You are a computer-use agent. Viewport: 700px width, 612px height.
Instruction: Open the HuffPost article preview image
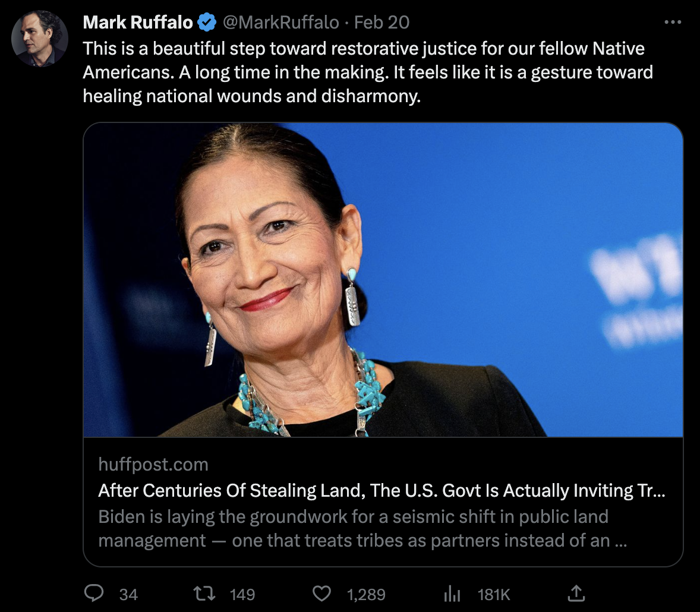[383, 279]
